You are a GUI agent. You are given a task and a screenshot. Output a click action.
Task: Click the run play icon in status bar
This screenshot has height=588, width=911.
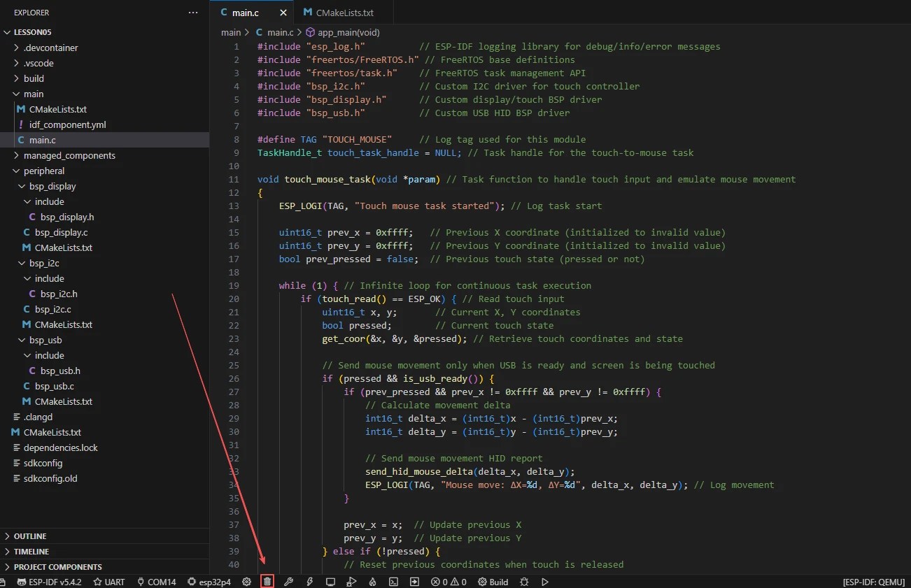(x=545, y=582)
